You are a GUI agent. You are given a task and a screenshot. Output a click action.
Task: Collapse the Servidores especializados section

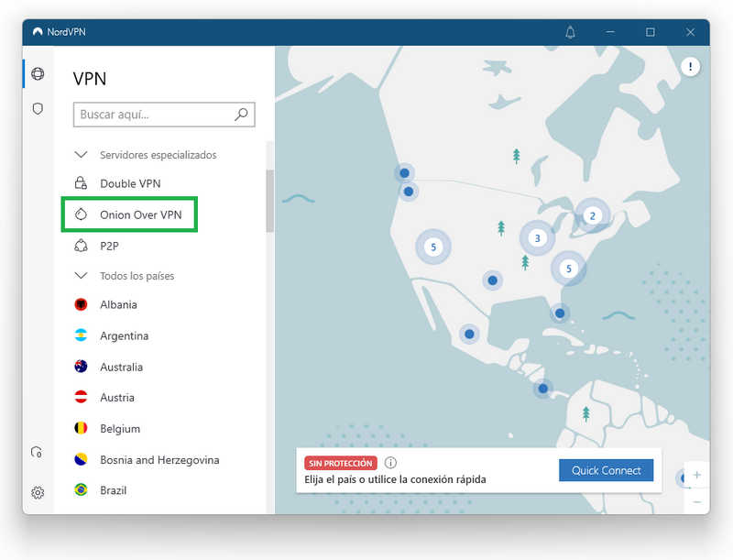point(81,154)
